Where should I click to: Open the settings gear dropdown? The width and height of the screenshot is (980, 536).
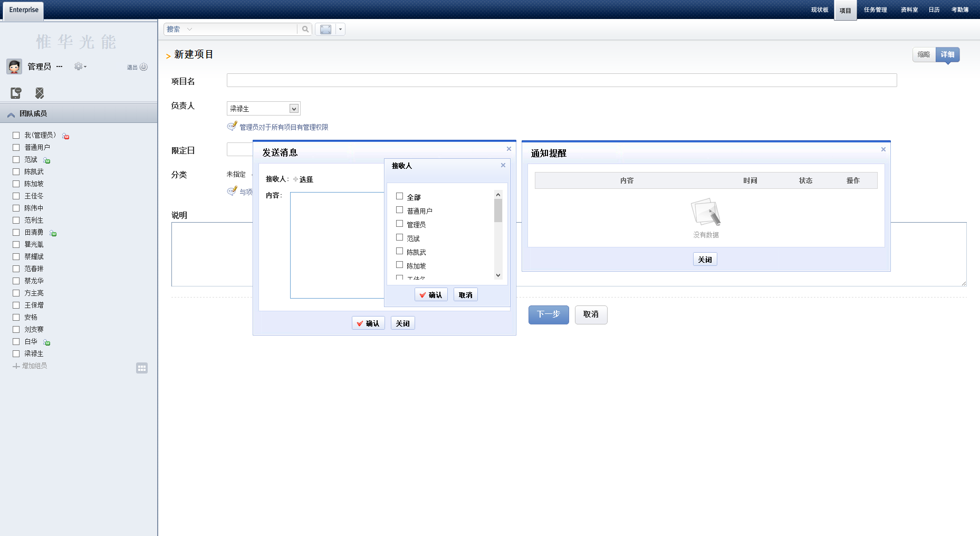click(80, 66)
